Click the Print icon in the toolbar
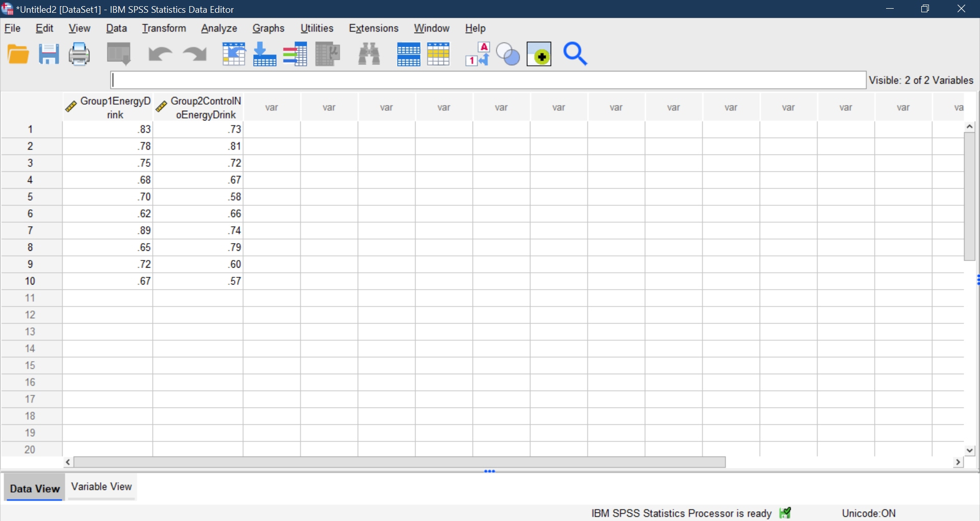 point(80,54)
